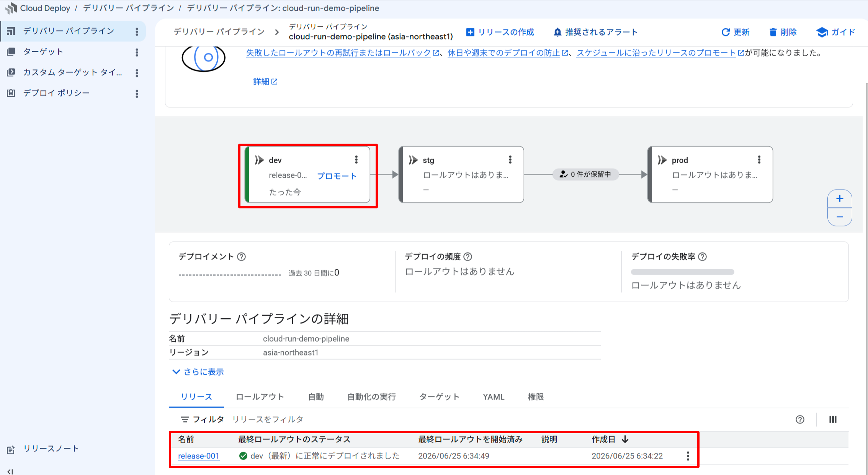
Task: Open リリースノート at sidebar bottom
Action: (x=51, y=449)
